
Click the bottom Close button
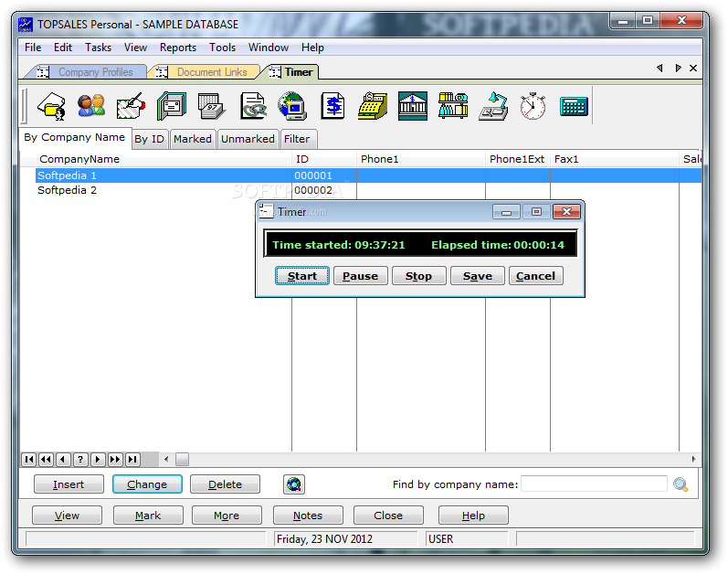point(388,516)
